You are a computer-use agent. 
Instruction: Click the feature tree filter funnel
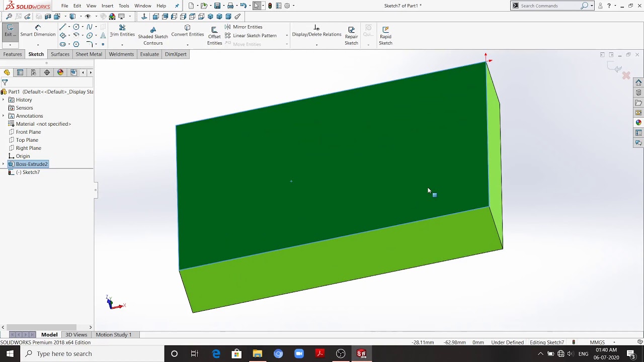(5, 82)
